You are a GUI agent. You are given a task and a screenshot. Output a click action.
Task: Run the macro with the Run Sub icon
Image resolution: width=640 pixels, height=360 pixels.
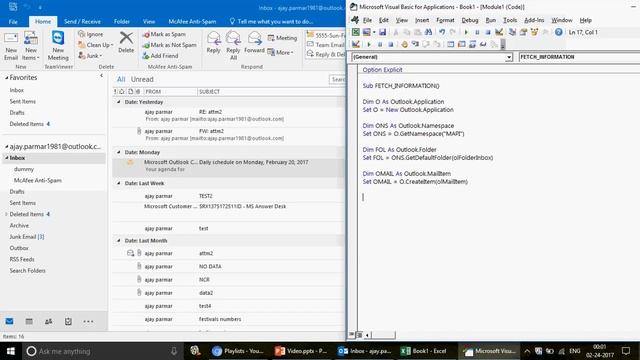click(466, 32)
